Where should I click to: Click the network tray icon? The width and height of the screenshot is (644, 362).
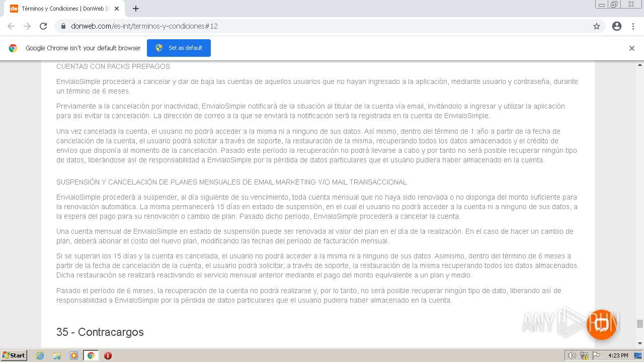click(584, 355)
